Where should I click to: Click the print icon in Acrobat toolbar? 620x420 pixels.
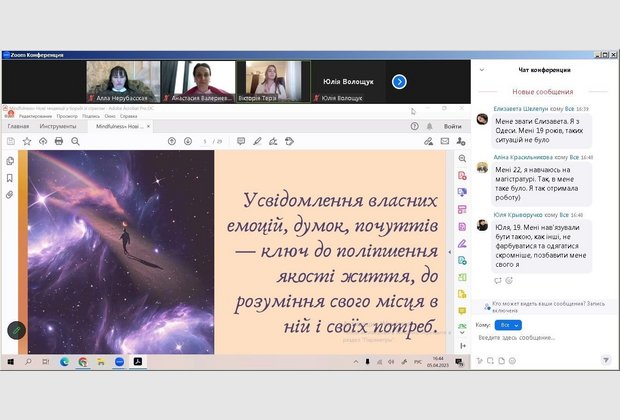tap(57, 141)
